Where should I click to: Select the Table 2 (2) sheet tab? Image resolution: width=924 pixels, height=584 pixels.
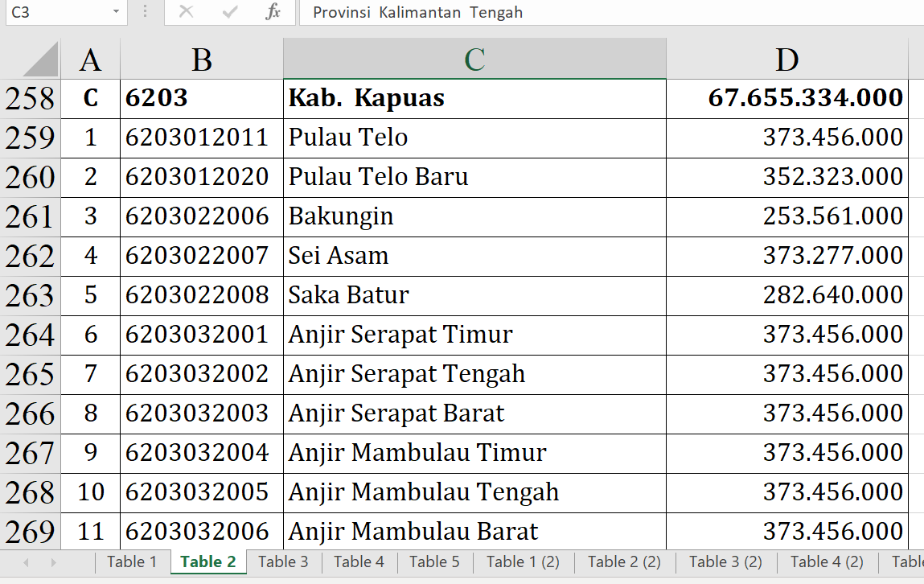click(x=624, y=561)
